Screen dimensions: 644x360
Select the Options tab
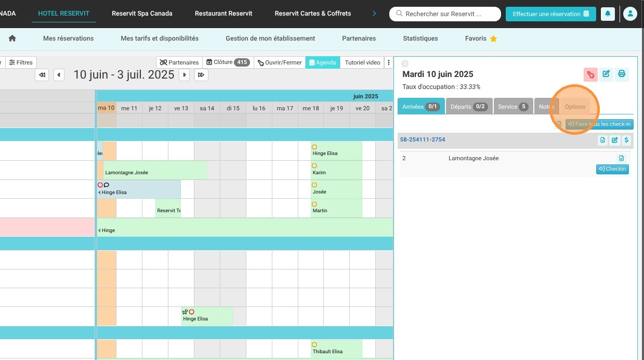click(575, 106)
